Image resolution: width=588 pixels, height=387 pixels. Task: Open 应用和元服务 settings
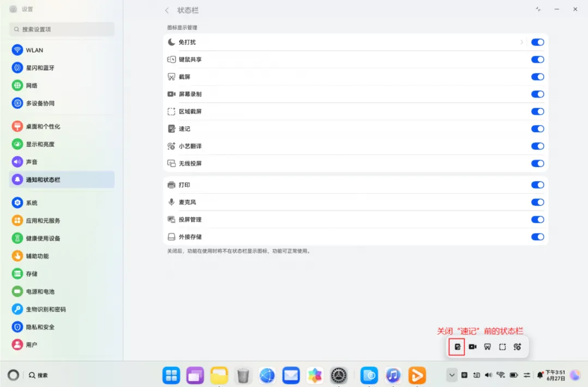(x=62, y=220)
